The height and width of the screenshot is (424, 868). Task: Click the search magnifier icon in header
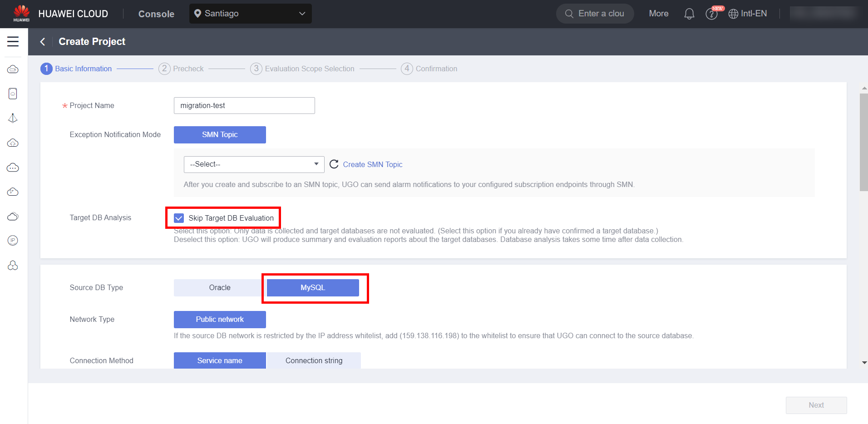click(x=569, y=14)
